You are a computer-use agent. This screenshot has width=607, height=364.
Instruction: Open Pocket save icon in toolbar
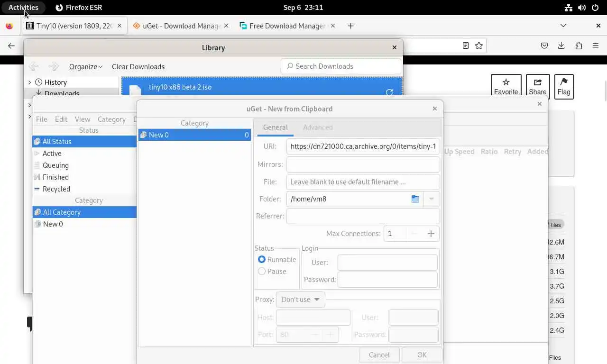pos(544,45)
